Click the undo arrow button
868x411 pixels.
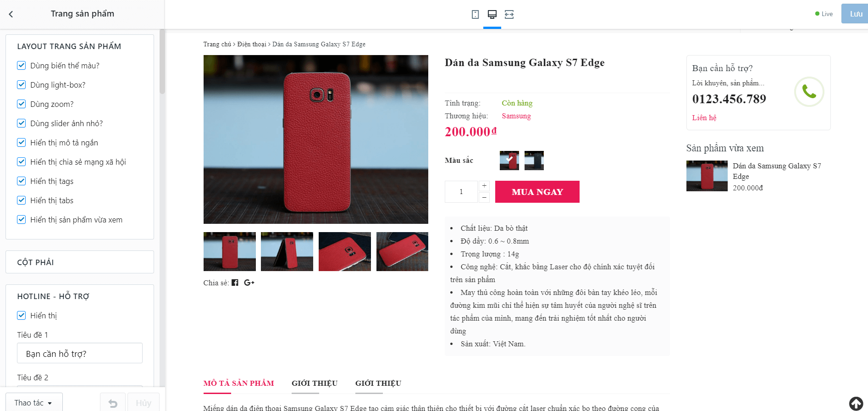coord(113,403)
